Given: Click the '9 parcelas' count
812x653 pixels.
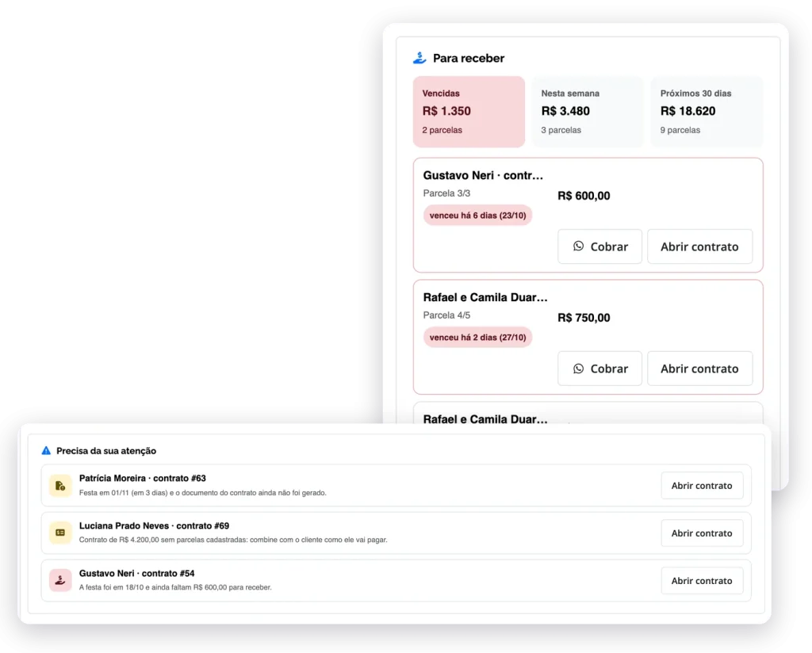Looking at the screenshot, I should click(x=680, y=131).
